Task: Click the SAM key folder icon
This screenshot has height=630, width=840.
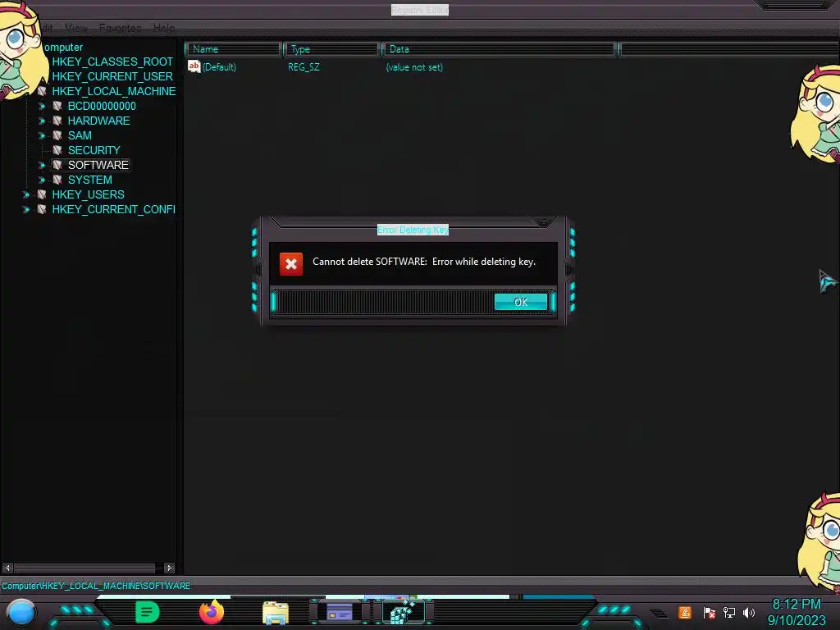Action: (x=57, y=135)
